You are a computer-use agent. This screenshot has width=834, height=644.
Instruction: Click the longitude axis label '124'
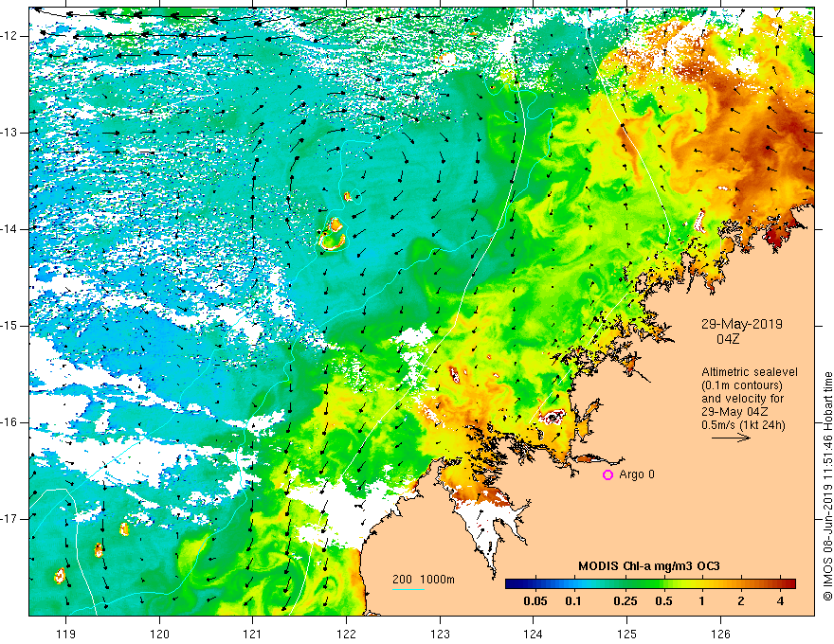[x=534, y=634]
